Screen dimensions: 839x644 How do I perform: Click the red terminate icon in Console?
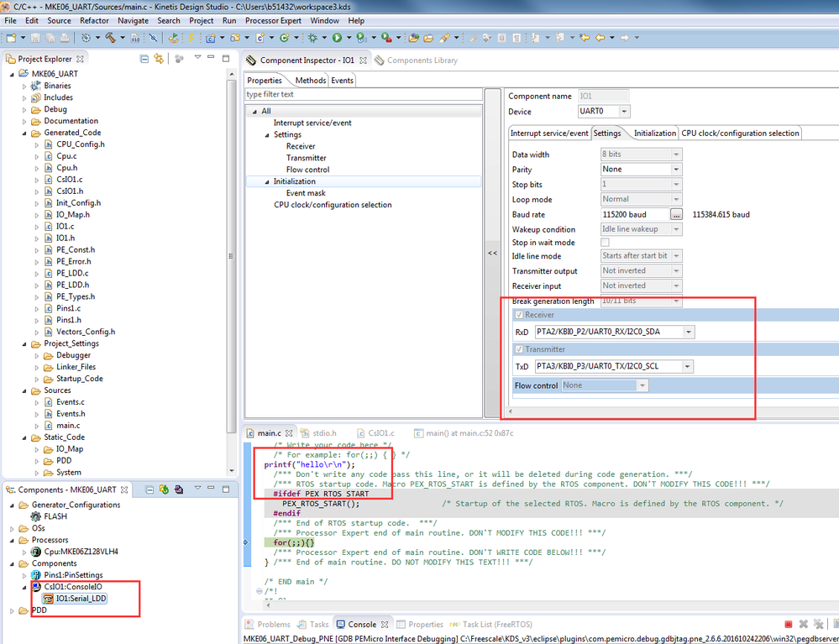point(788,624)
